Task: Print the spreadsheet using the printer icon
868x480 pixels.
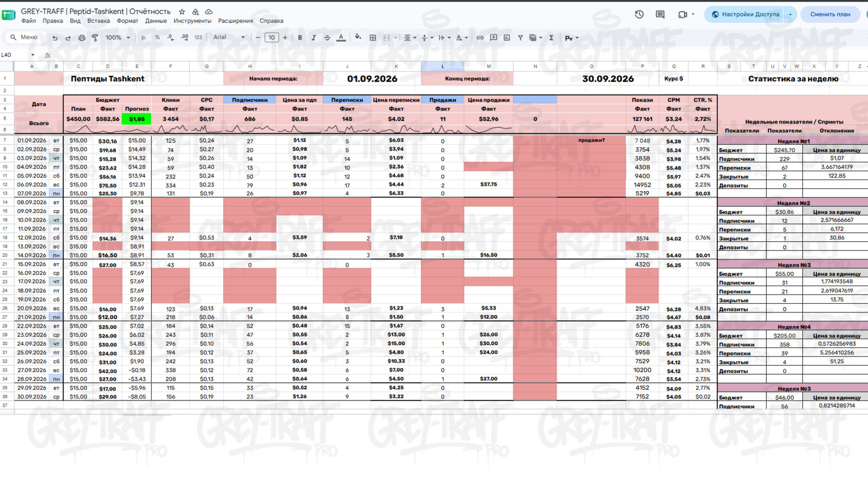Action: (x=82, y=38)
